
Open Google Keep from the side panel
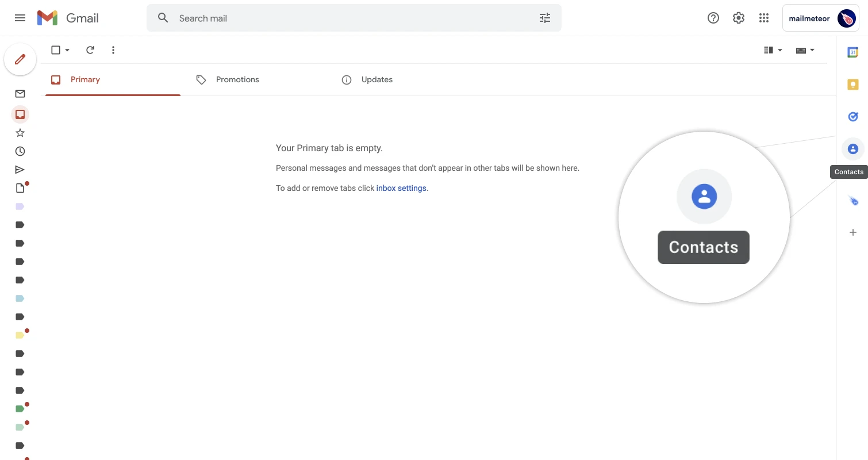tap(853, 84)
